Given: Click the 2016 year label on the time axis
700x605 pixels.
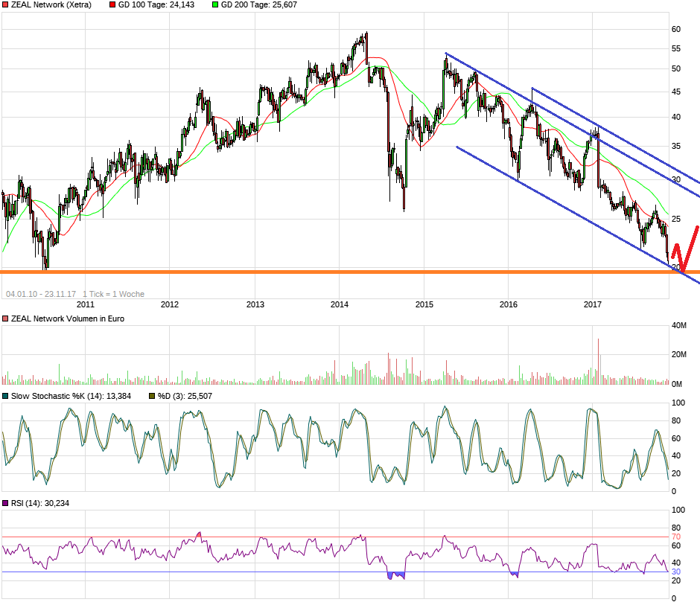Looking at the screenshot, I should click(509, 304).
